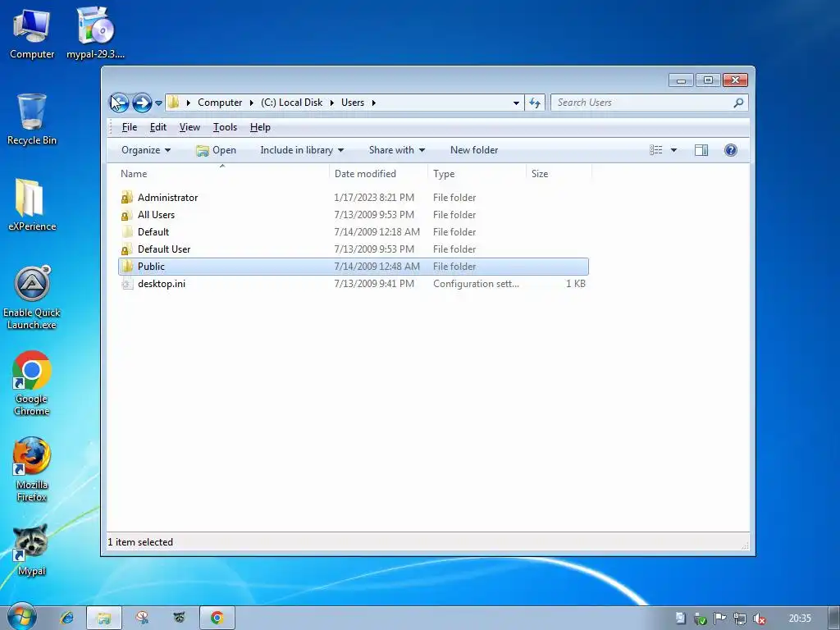Open the recent pages dropdown arrow
Image resolution: width=840 pixels, height=630 pixels.
point(158,103)
